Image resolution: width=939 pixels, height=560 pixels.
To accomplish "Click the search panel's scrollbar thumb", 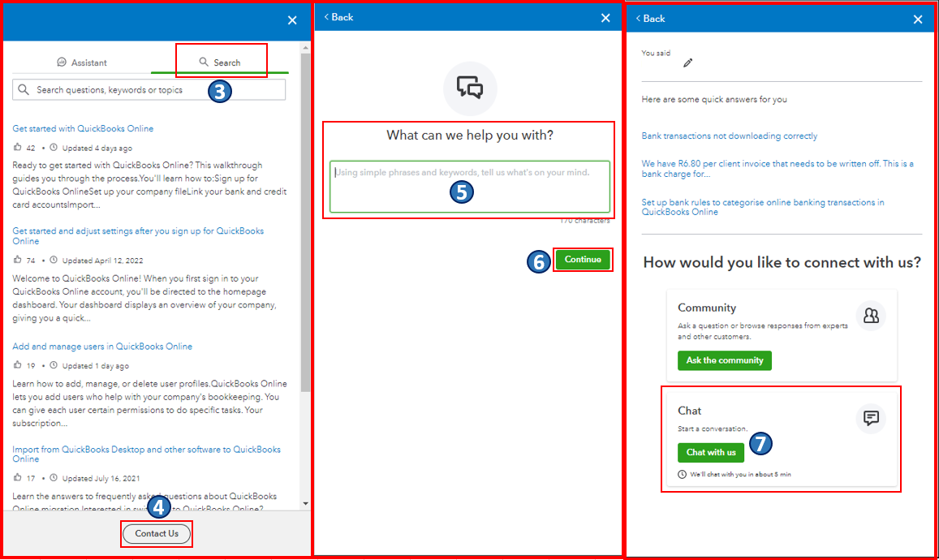I will [x=305, y=222].
